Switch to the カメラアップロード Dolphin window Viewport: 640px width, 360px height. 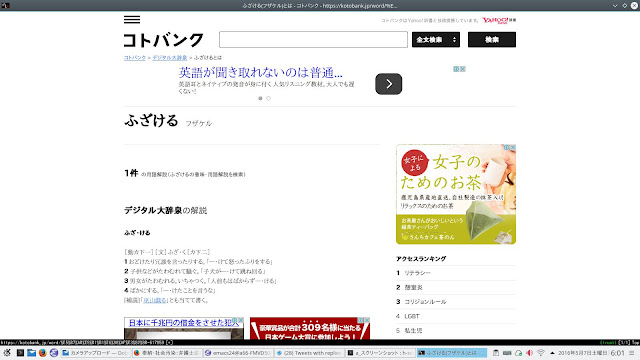tap(96, 353)
